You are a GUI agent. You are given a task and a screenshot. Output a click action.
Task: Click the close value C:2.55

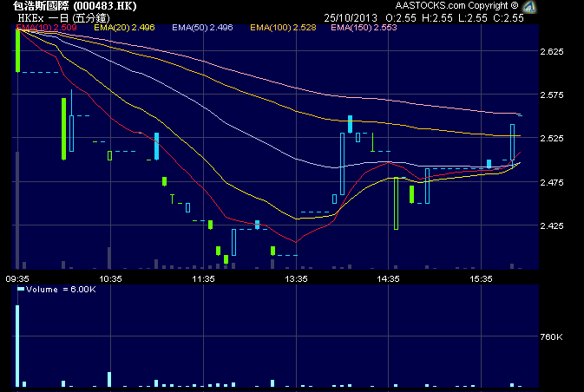pyautogui.click(x=509, y=18)
